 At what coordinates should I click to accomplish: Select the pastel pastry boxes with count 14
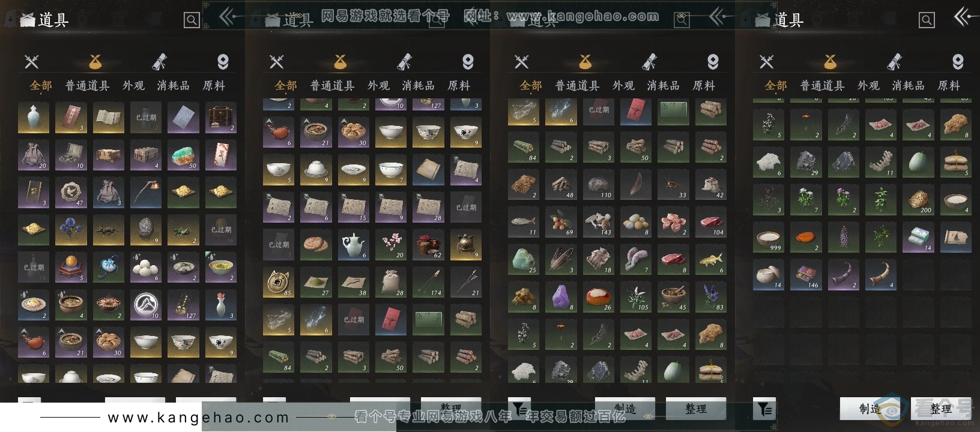tap(918, 237)
